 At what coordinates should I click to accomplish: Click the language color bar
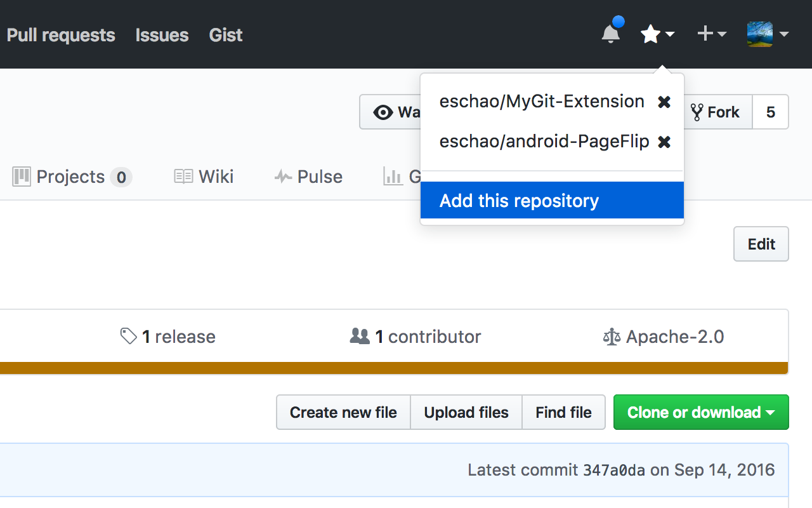pos(393,368)
